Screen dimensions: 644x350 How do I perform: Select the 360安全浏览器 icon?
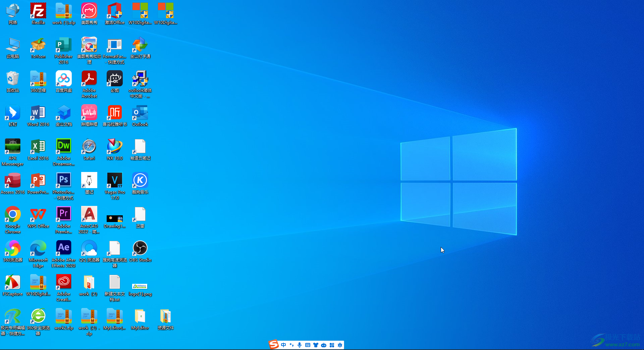point(38,316)
